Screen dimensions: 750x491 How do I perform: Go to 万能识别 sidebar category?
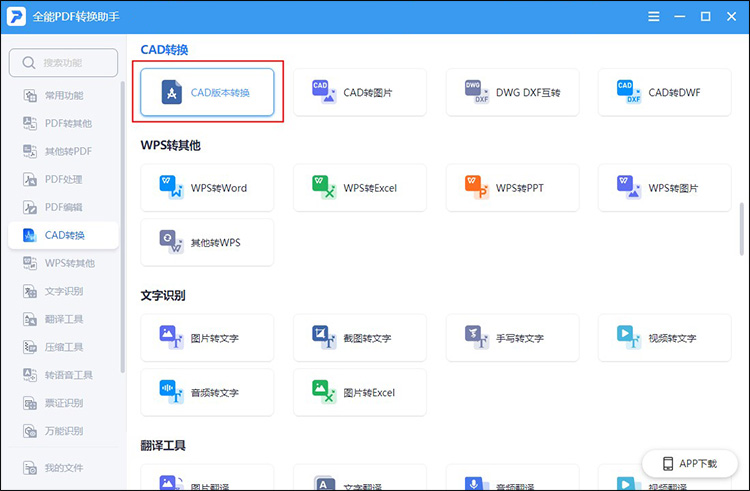63,431
